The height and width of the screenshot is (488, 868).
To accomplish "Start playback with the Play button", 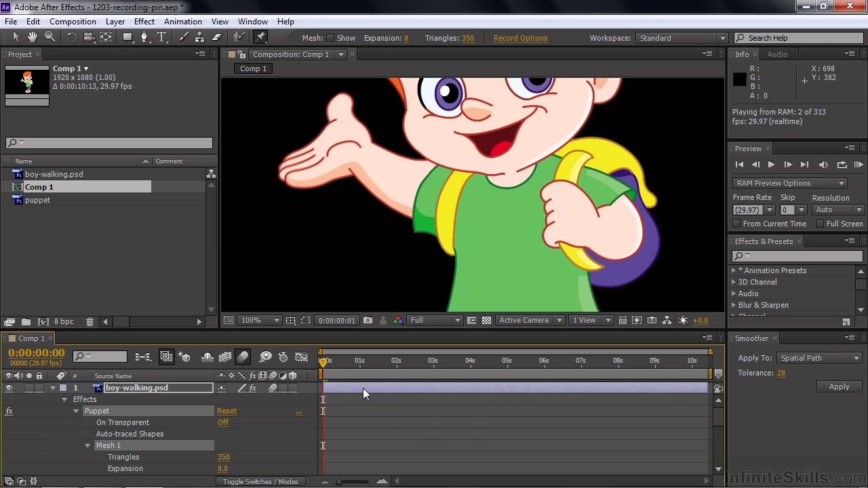I will 771,165.
